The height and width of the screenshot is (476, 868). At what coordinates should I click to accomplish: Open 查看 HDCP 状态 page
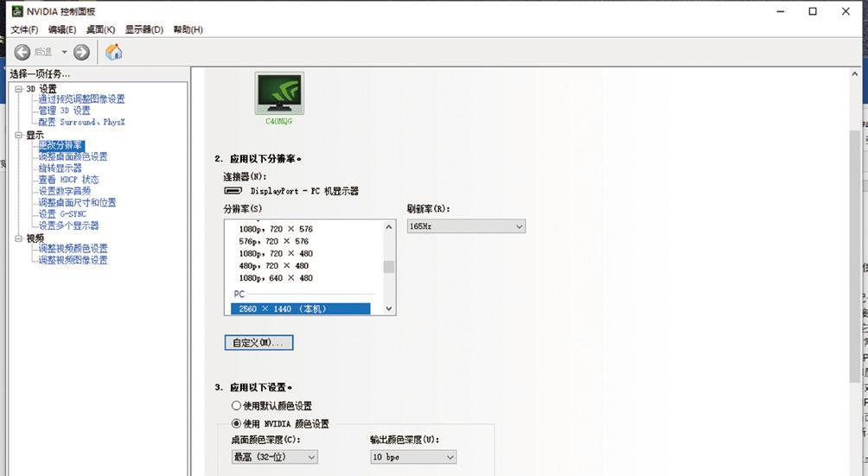[x=68, y=180]
